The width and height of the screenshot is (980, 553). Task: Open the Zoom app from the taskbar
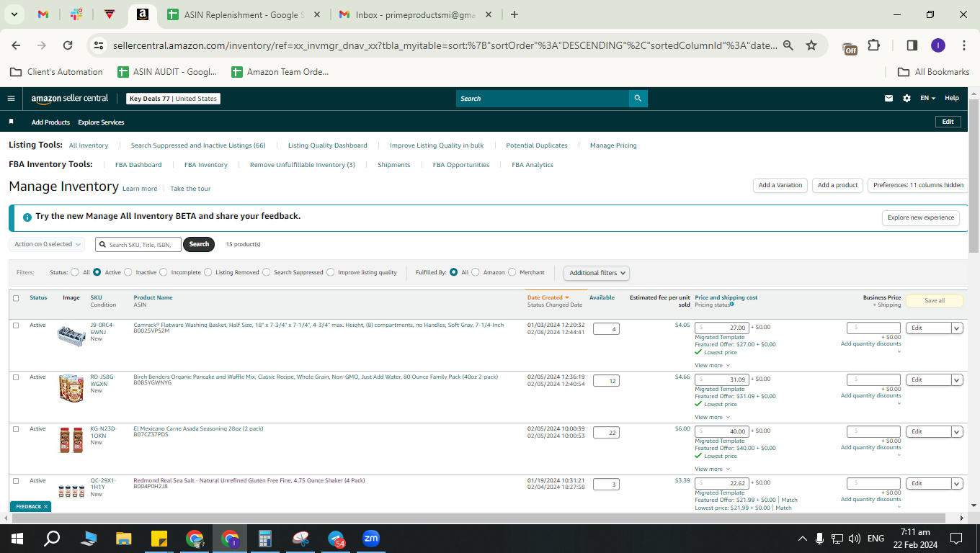click(371, 539)
